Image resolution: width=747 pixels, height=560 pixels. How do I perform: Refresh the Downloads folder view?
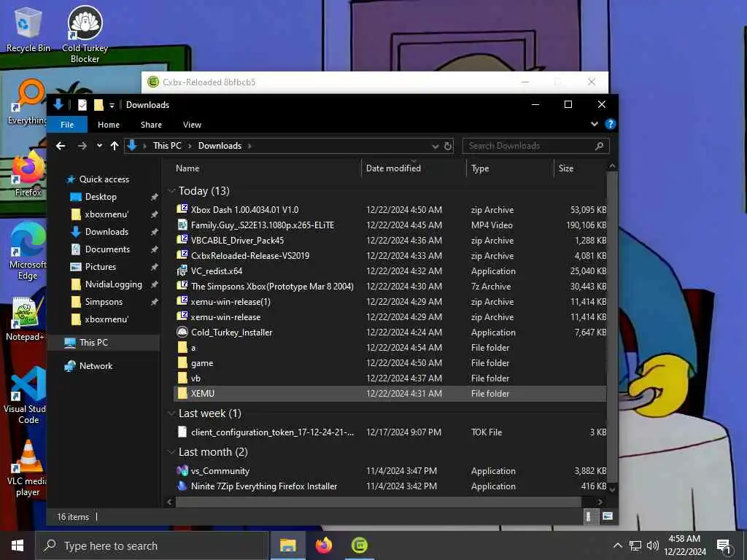tap(448, 146)
